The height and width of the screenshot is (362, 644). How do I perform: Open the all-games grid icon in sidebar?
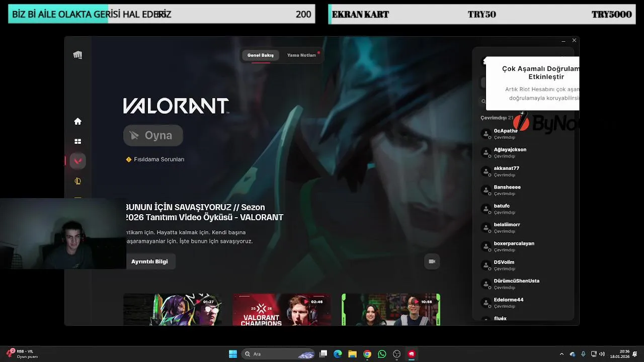pos(77,141)
